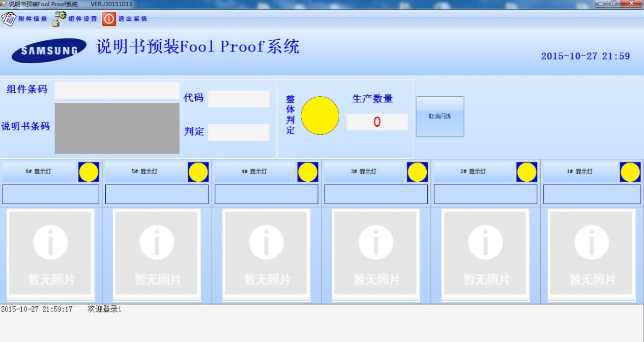Viewport: 644px width, 342px height.
Task: Click the yellow 6# indicator light
Action: point(89,172)
